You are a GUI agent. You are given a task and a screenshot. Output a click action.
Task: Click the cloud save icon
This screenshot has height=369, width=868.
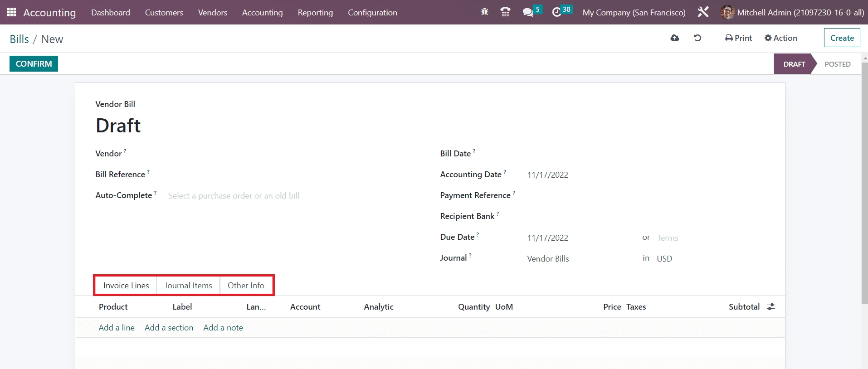point(675,38)
